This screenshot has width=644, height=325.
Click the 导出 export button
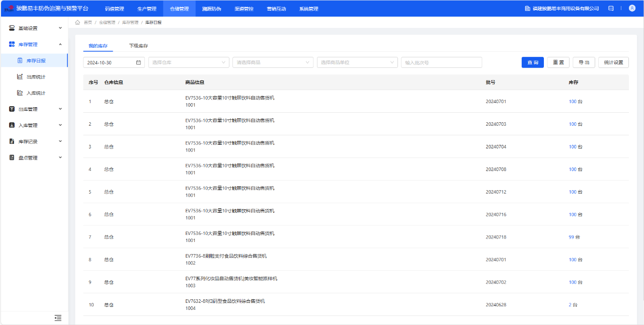tap(584, 62)
